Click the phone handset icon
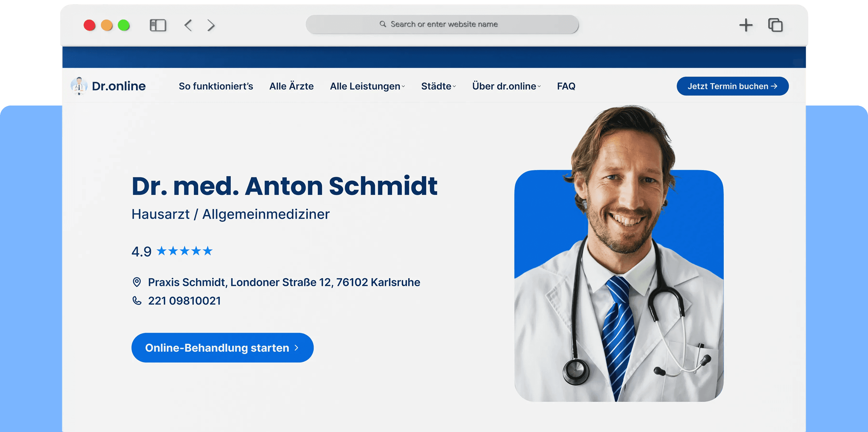Screen dimensions: 868x432 (137, 301)
